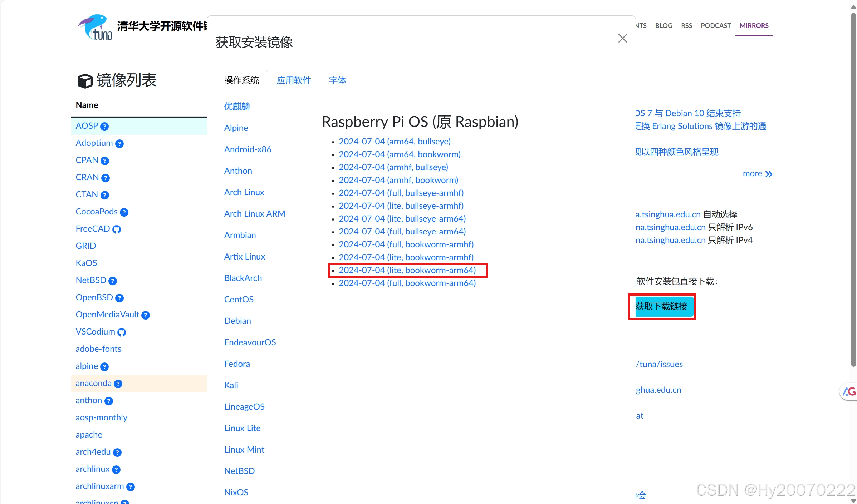
Task: Select Fedora in the OS list
Action: tap(237, 364)
